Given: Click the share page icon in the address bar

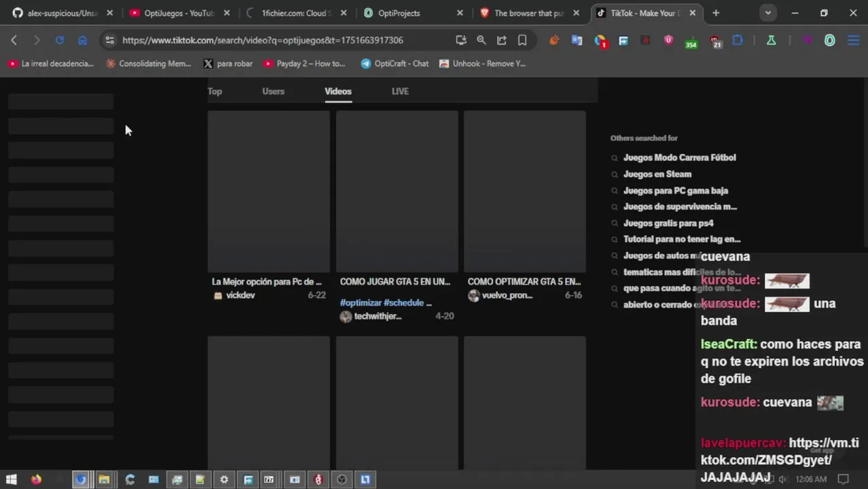Looking at the screenshot, I should tap(502, 40).
